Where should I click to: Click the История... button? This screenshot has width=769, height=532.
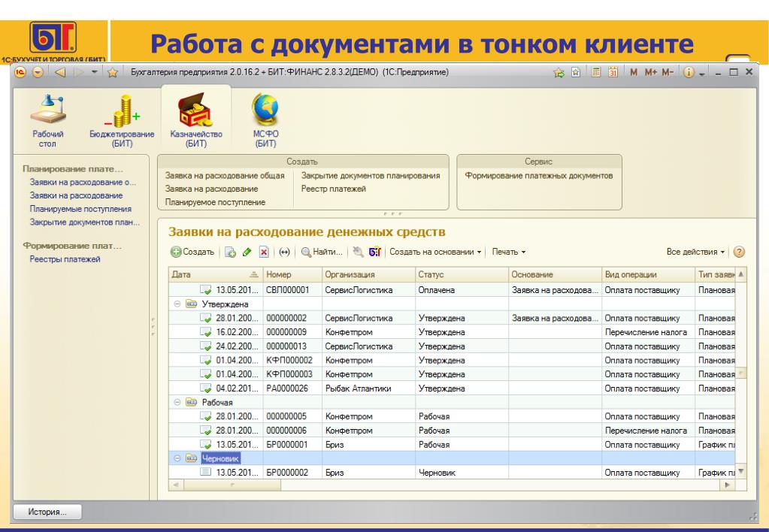[47, 512]
